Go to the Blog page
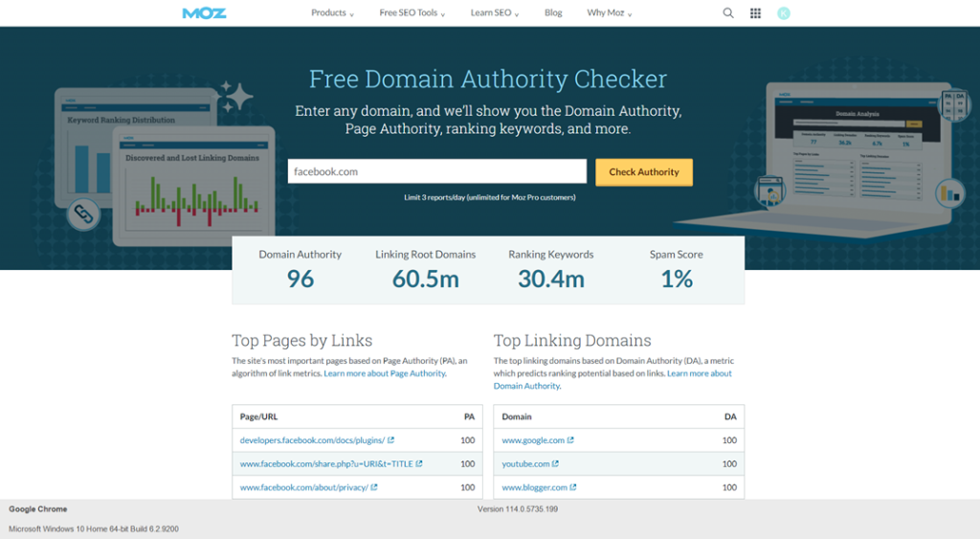This screenshot has height=539, width=980. [x=553, y=13]
